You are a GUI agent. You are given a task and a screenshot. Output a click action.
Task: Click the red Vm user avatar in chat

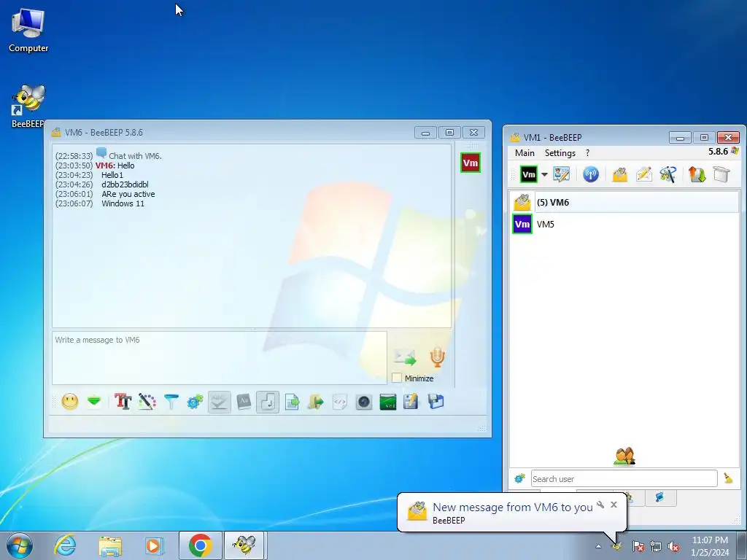[x=471, y=163]
